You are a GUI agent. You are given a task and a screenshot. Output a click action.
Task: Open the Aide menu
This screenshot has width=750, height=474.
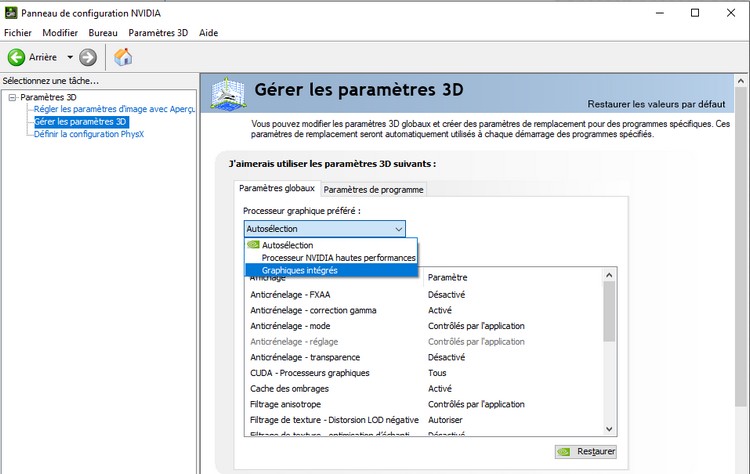tap(209, 33)
